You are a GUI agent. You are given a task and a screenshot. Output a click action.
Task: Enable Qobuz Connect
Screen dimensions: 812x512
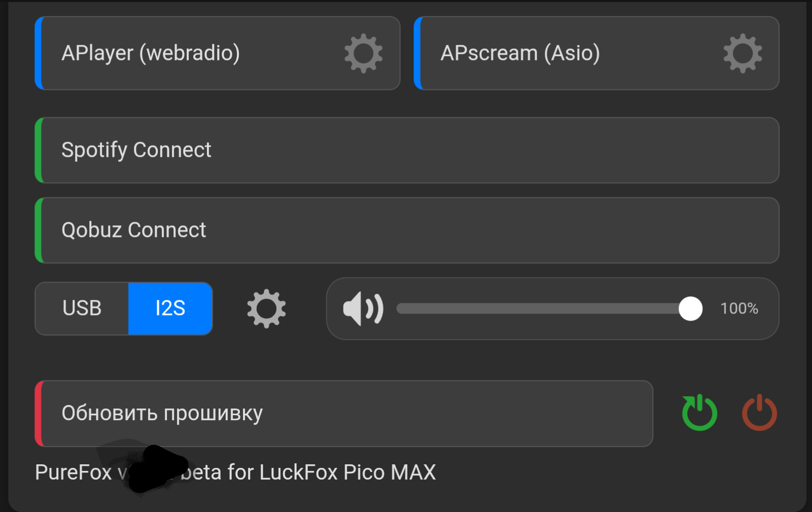click(407, 230)
